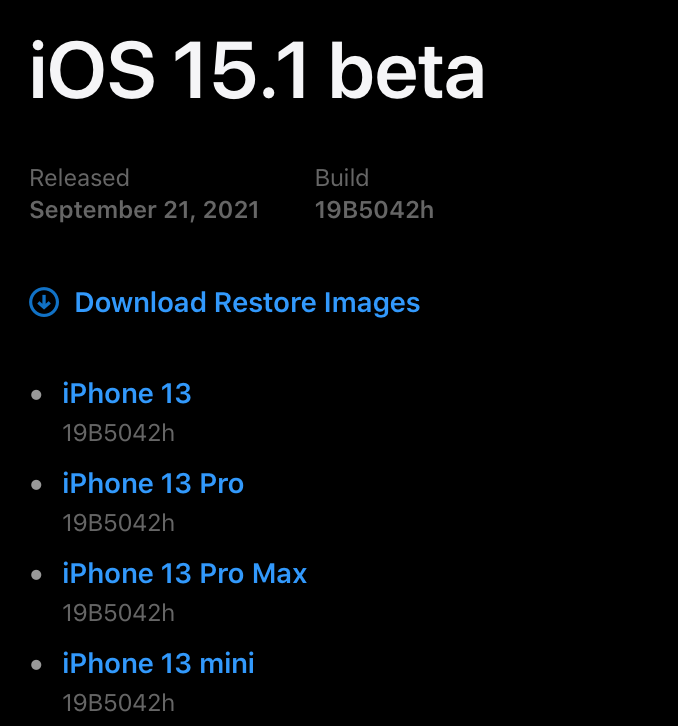The width and height of the screenshot is (678, 726).
Task: Click the circled download arrow icon
Action: click(x=44, y=302)
